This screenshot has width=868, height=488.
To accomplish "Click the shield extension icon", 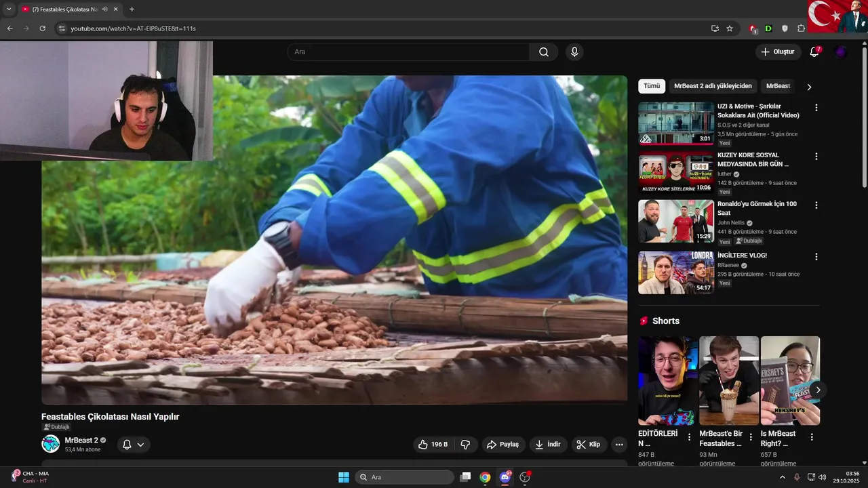I will (785, 28).
